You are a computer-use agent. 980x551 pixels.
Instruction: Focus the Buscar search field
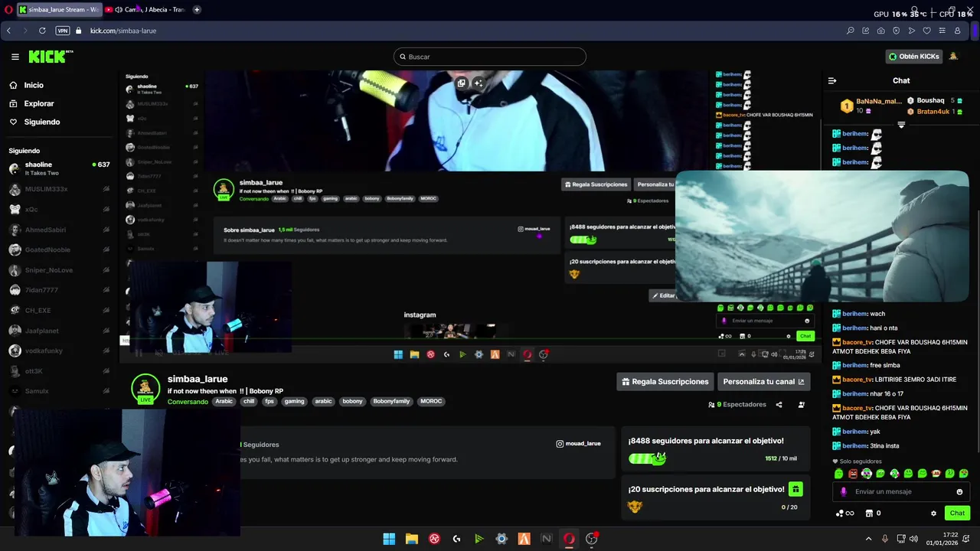click(x=490, y=57)
